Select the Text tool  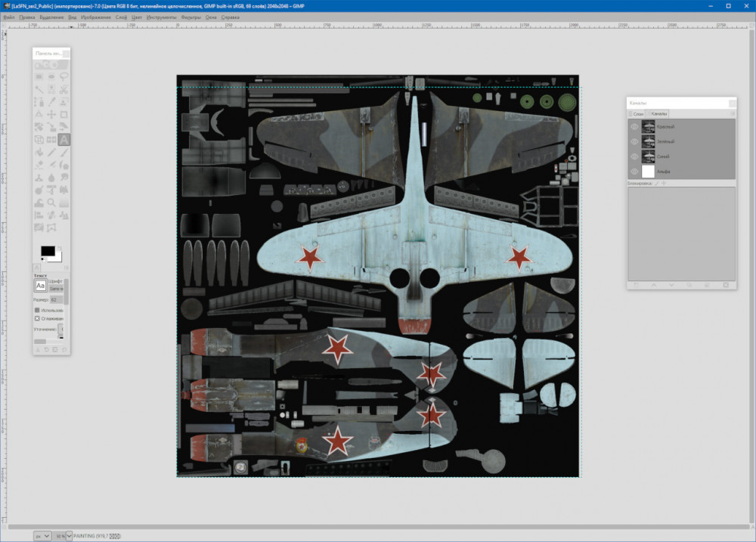click(64, 139)
